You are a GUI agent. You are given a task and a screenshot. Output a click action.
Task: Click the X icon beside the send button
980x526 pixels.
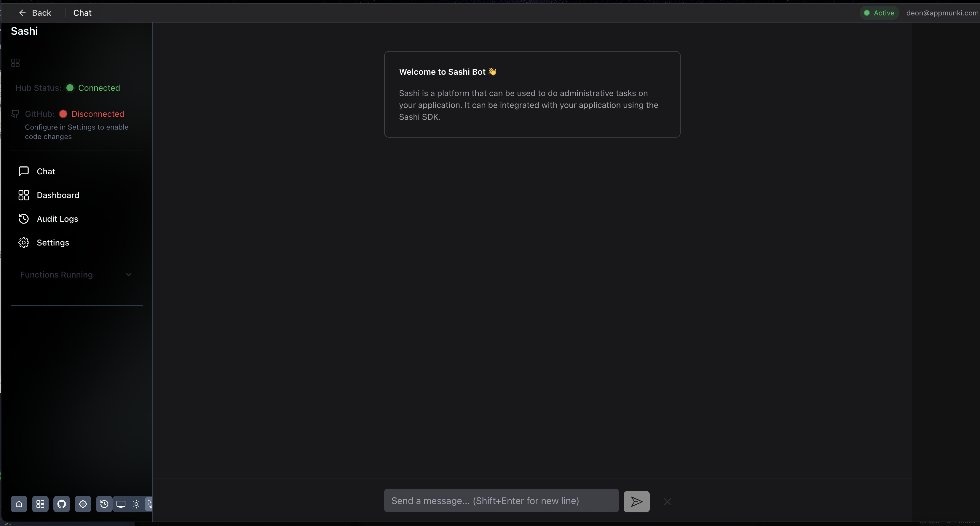click(x=667, y=502)
